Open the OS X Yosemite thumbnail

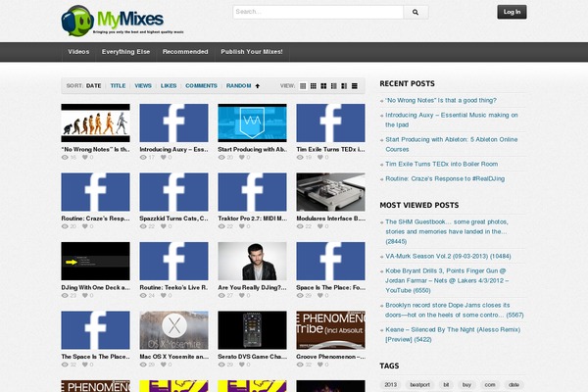click(174, 330)
